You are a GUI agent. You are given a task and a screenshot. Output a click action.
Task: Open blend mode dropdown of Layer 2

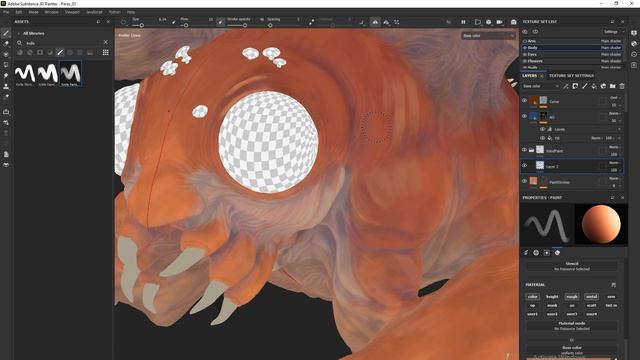tap(615, 163)
